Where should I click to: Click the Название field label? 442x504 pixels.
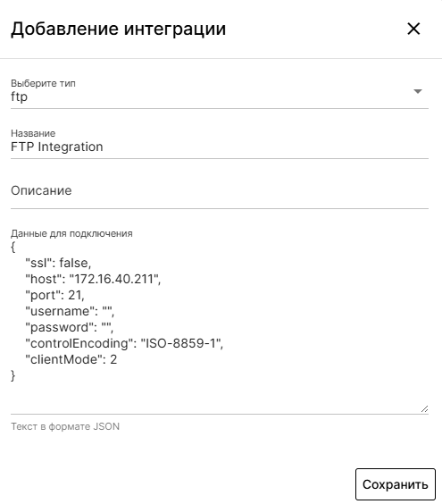point(33,133)
